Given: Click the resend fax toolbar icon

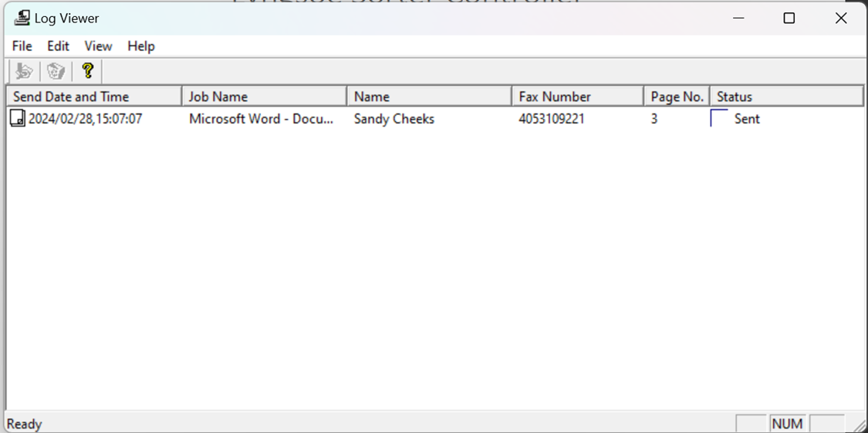Looking at the screenshot, I should (x=24, y=71).
